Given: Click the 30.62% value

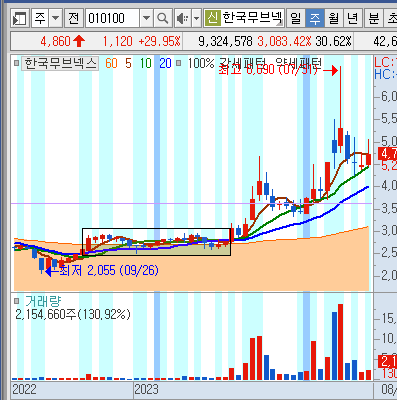Looking at the screenshot, I should 333,42.
